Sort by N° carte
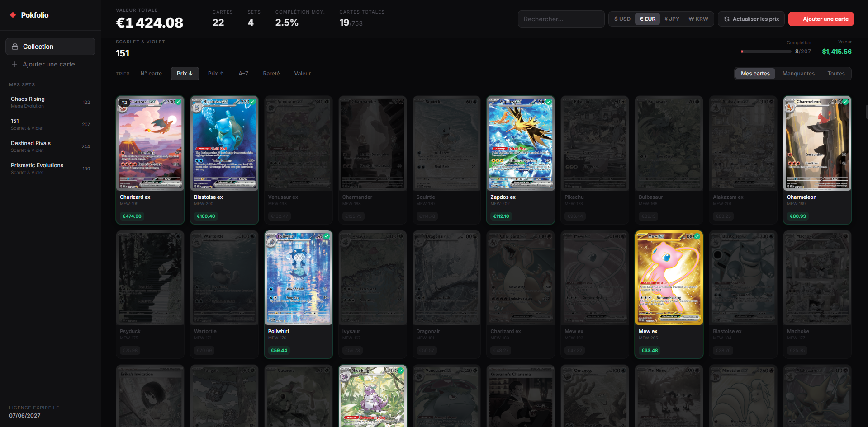Image resolution: width=868 pixels, height=427 pixels. pyautogui.click(x=151, y=74)
